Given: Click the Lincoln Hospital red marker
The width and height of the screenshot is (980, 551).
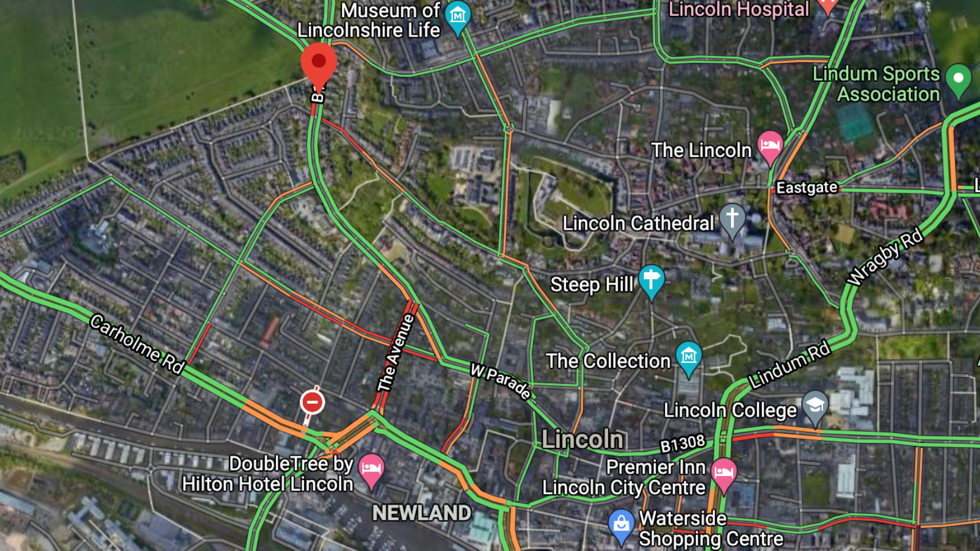Looking at the screenshot, I should click(x=827, y=5).
